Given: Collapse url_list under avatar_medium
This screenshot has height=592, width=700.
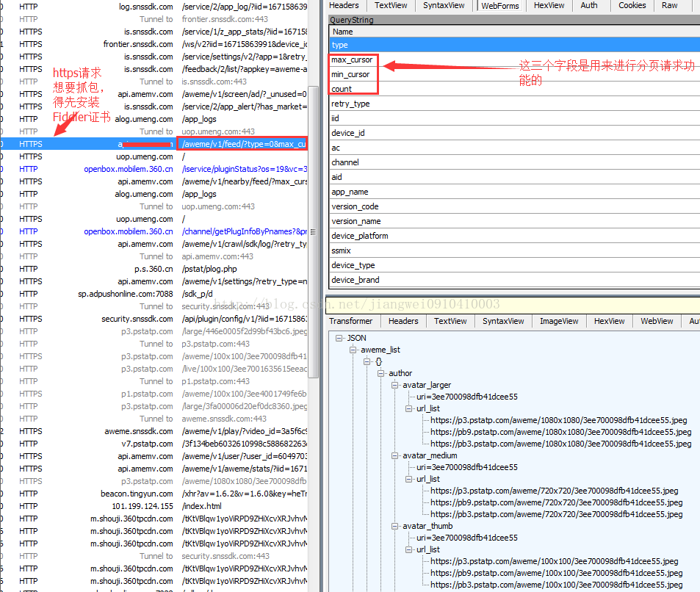Looking at the screenshot, I should click(x=408, y=479).
